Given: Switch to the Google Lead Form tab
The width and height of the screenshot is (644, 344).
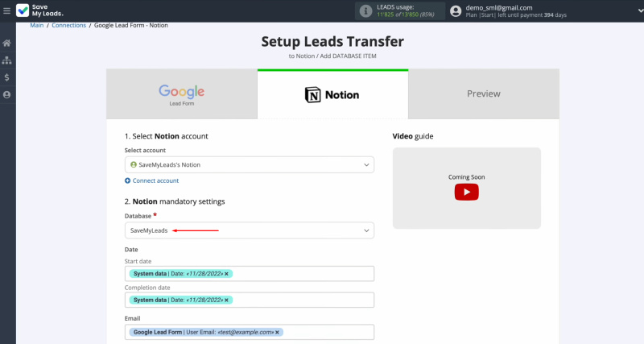Looking at the screenshot, I should click(182, 93).
